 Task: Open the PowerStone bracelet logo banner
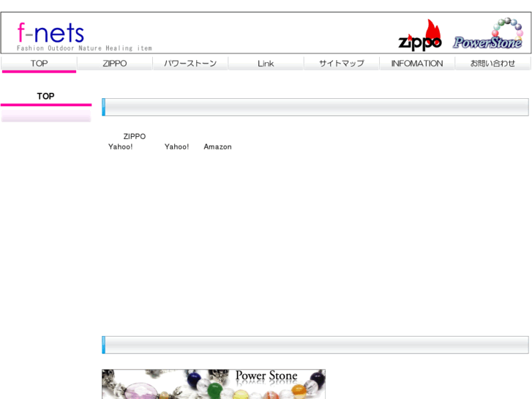pyautogui.click(x=488, y=33)
